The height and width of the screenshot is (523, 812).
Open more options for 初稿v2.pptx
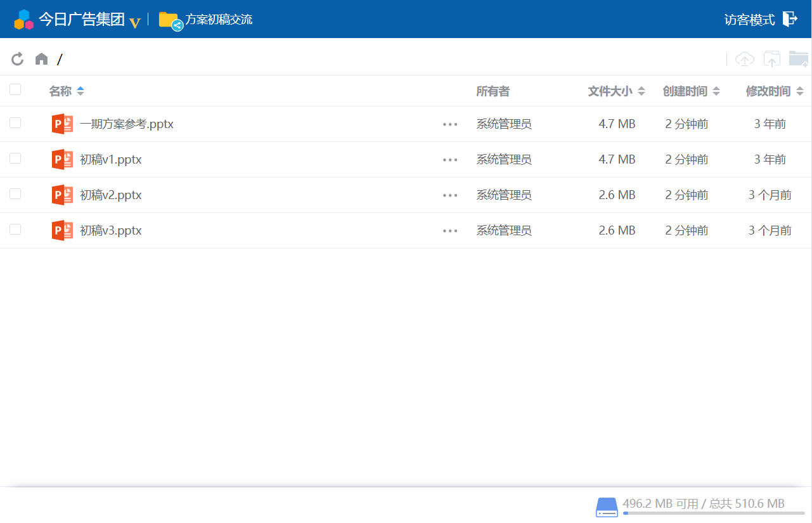[x=450, y=195]
